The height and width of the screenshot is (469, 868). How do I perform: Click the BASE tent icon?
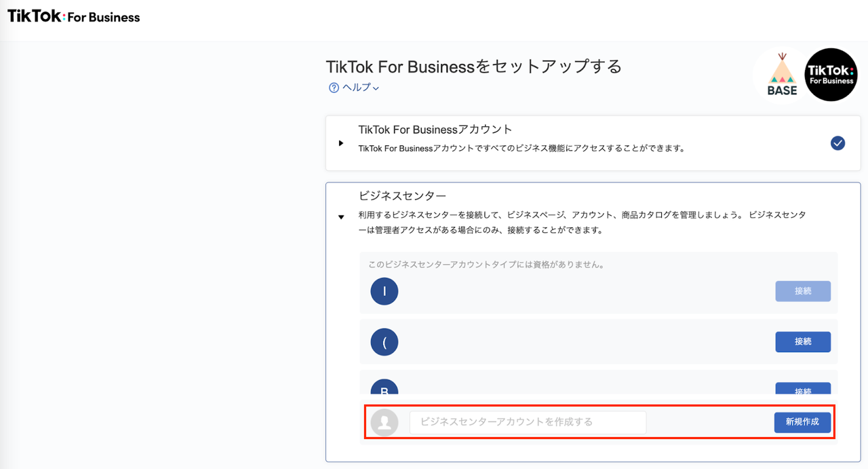tap(783, 73)
